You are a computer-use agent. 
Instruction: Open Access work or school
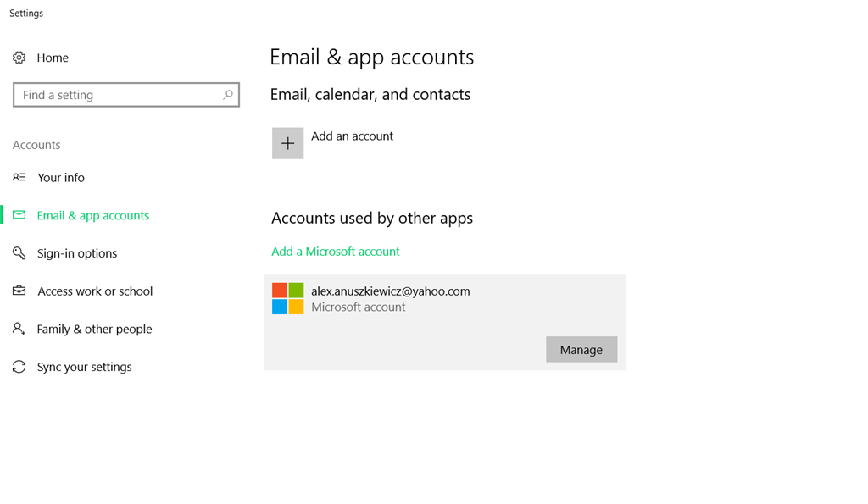click(95, 291)
